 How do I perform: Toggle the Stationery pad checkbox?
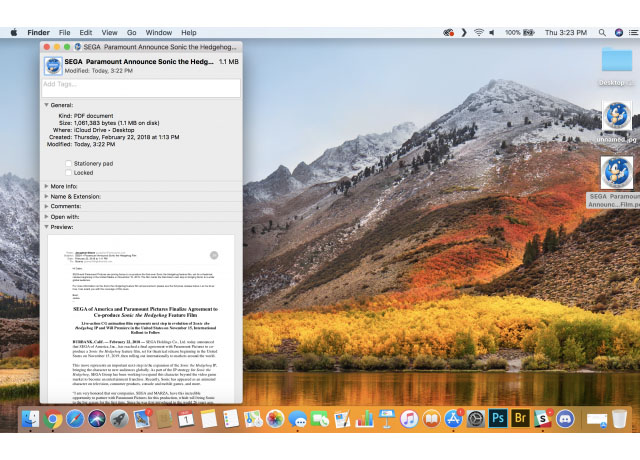click(x=69, y=163)
